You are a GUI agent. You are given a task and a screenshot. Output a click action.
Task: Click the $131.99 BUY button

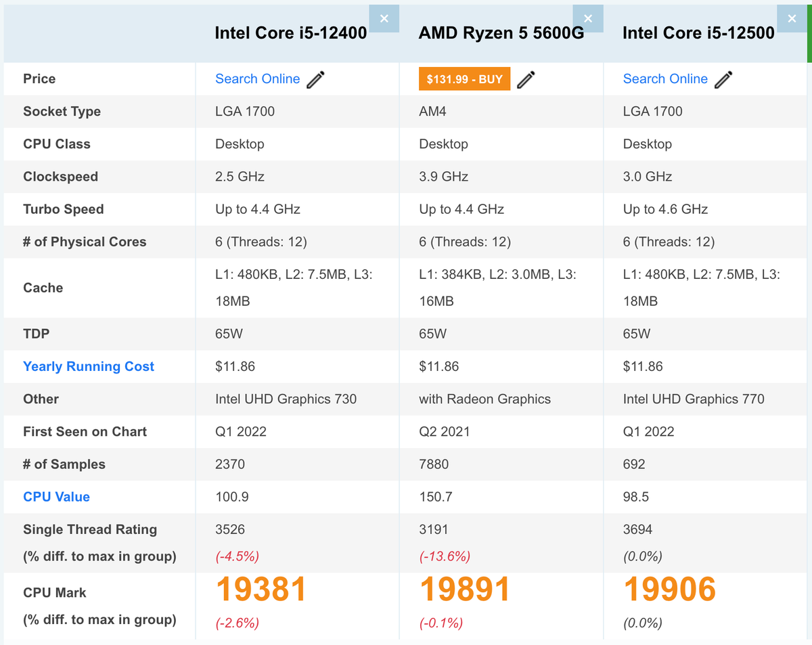tap(464, 79)
